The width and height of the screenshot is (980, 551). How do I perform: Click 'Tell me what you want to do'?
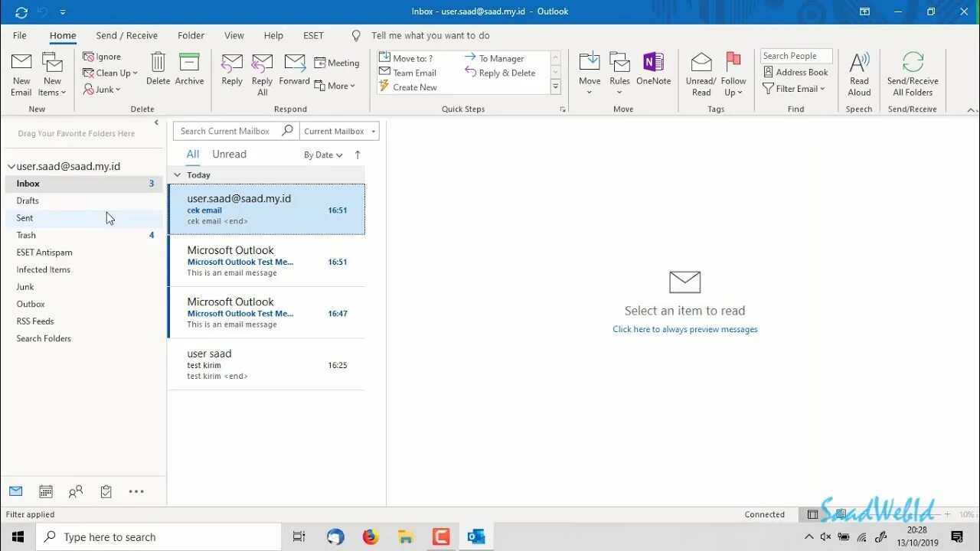430,35
